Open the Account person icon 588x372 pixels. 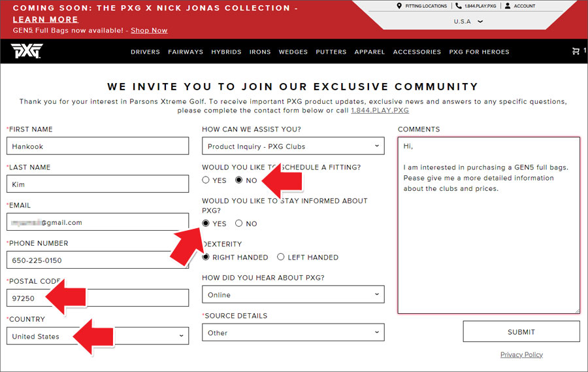coord(508,6)
